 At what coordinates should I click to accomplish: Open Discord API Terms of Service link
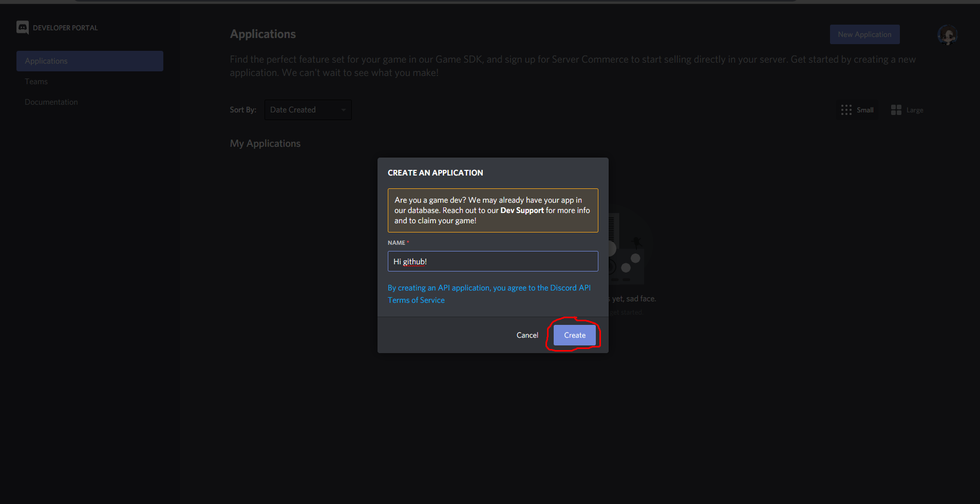[x=489, y=294]
